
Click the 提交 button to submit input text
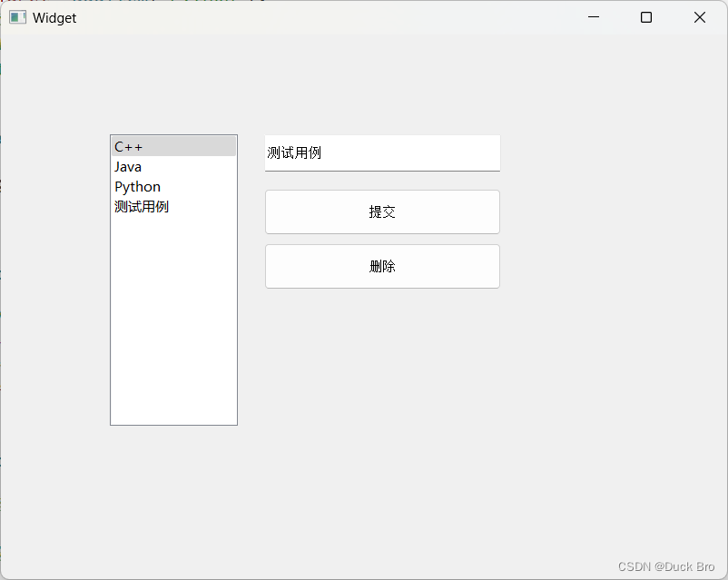click(382, 211)
